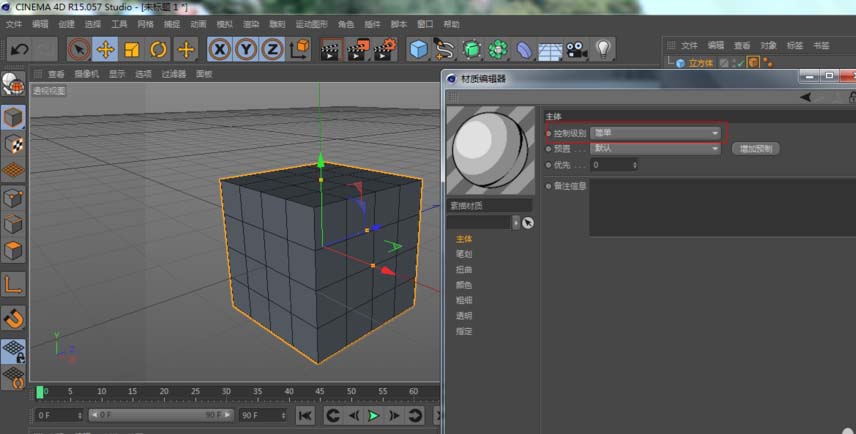The height and width of the screenshot is (434, 856).
Task: Add a light with the bulb icon
Action: coord(603,49)
